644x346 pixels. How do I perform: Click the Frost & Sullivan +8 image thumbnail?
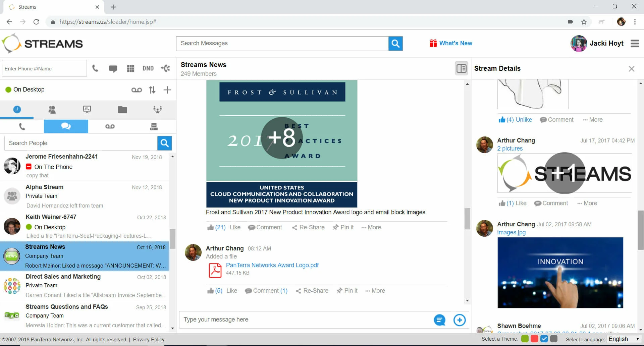[282, 143]
